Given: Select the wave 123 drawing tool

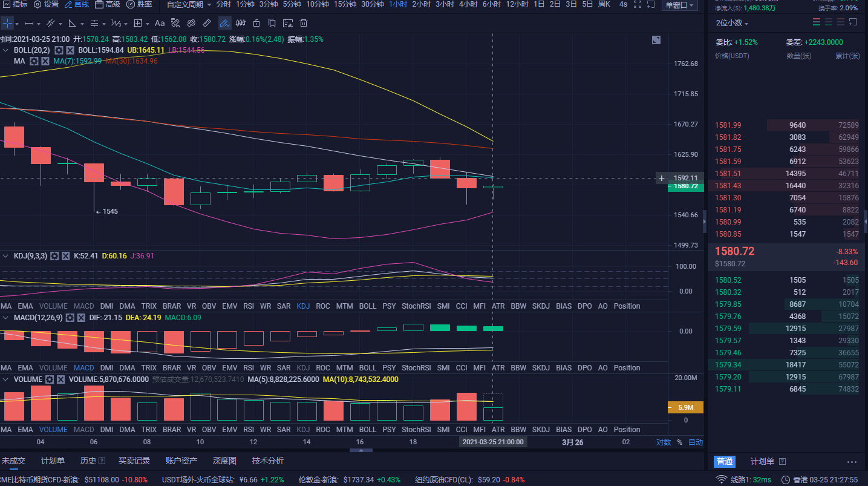Looking at the screenshot, I should pyautogui.click(x=116, y=24).
